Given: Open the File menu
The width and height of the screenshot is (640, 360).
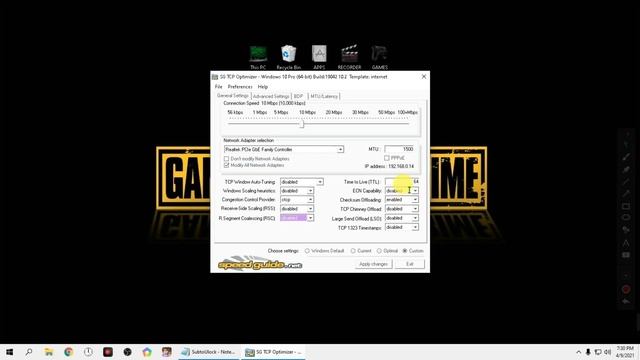Looking at the screenshot, I should pos(219,87).
